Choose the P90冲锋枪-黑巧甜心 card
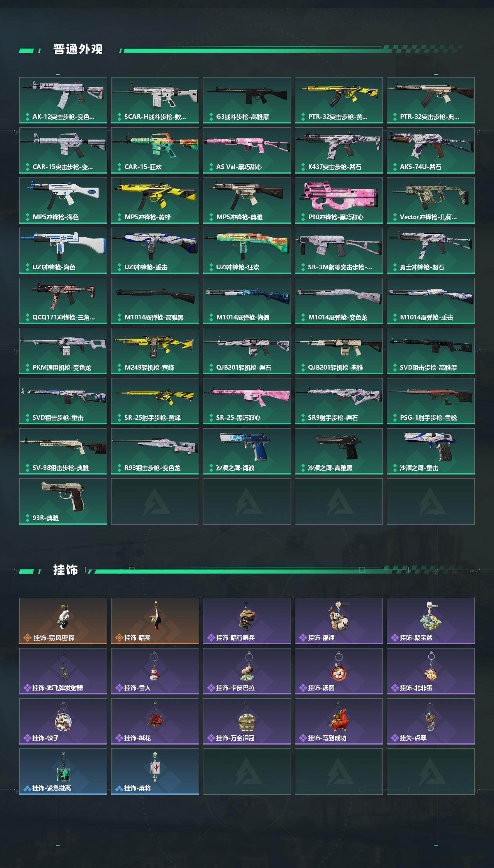 339,201
